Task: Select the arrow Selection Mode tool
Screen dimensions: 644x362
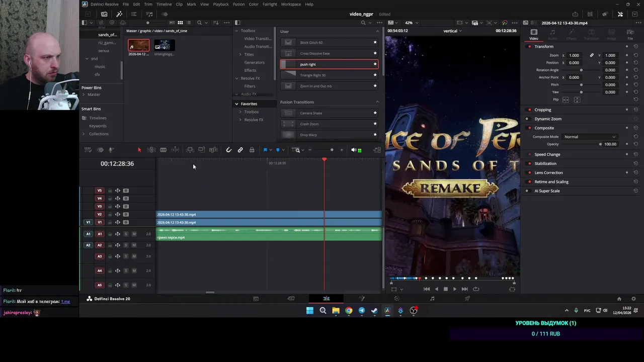Action: tap(139, 150)
